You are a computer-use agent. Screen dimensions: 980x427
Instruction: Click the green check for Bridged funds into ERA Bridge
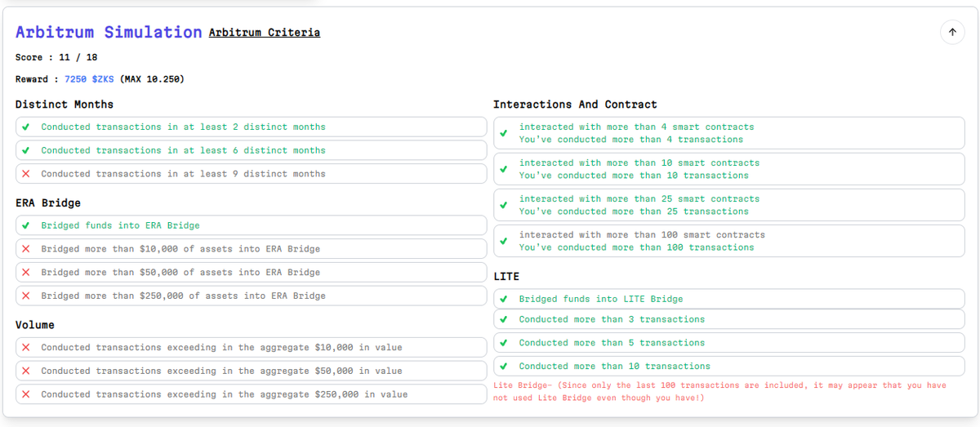[26, 225]
